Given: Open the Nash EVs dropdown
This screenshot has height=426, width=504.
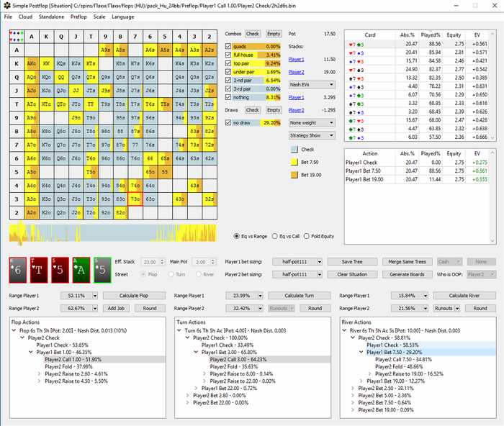Looking at the screenshot, I should click(312, 84).
